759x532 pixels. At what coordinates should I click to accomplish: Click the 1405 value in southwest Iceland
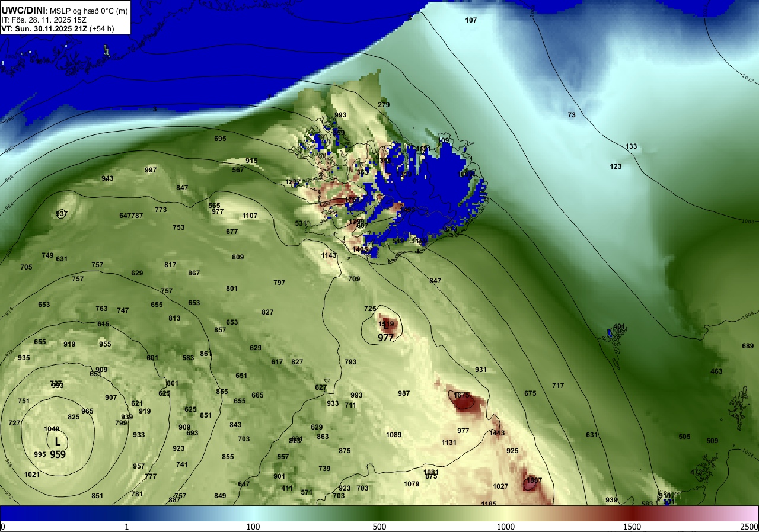click(x=360, y=249)
